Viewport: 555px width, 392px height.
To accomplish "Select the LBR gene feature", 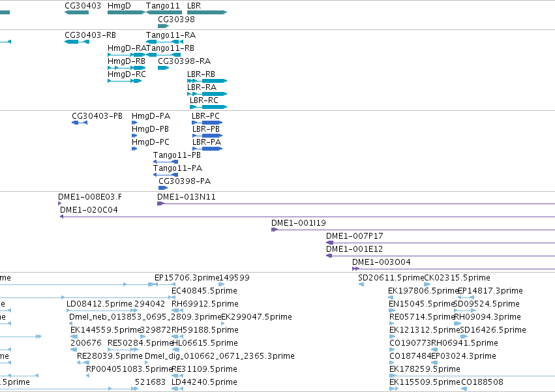I will point(207,12).
